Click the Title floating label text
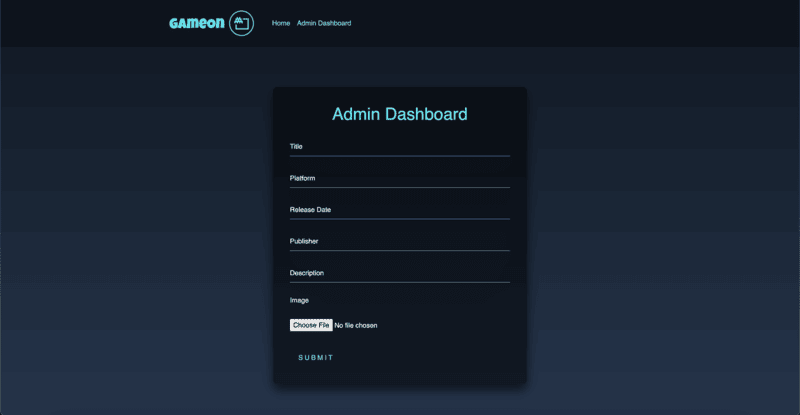The height and width of the screenshot is (415, 800). point(296,147)
